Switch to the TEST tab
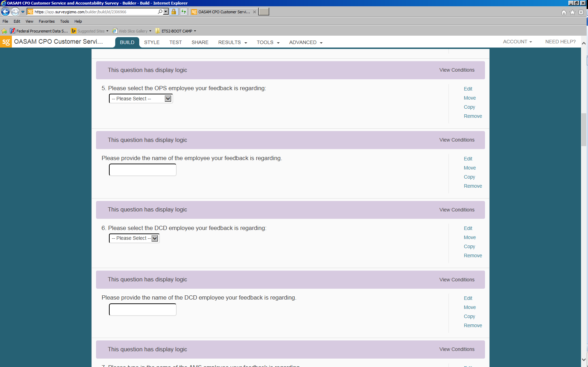This screenshot has width=588, height=367. click(x=176, y=42)
